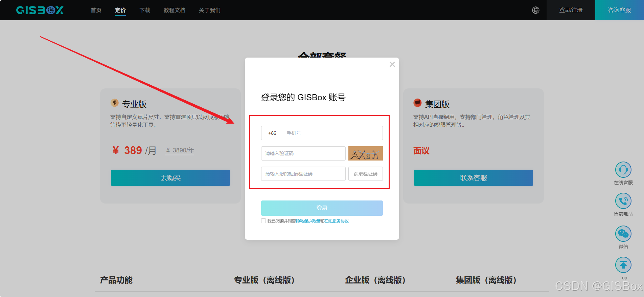Open the language globe icon
The image size is (644, 297).
(536, 10)
